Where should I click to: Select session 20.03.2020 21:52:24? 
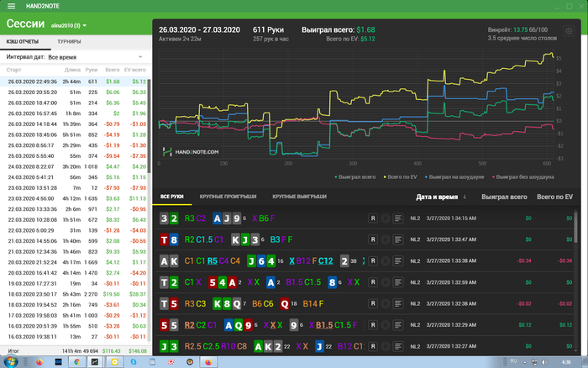click(x=74, y=262)
